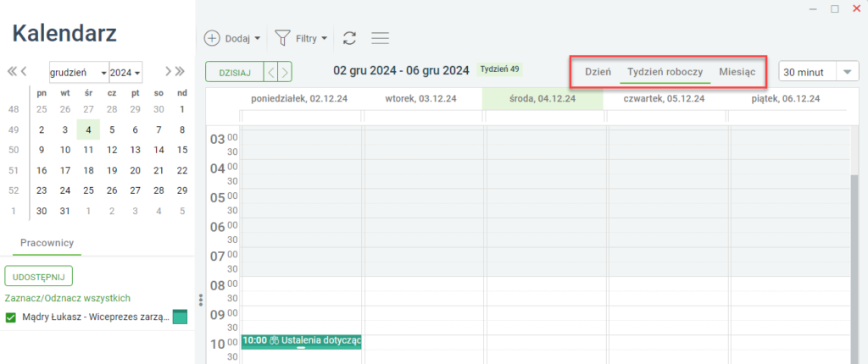Click the piątek, 06.12.24 column header
The height and width of the screenshot is (364, 868).
(x=786, y=99)
